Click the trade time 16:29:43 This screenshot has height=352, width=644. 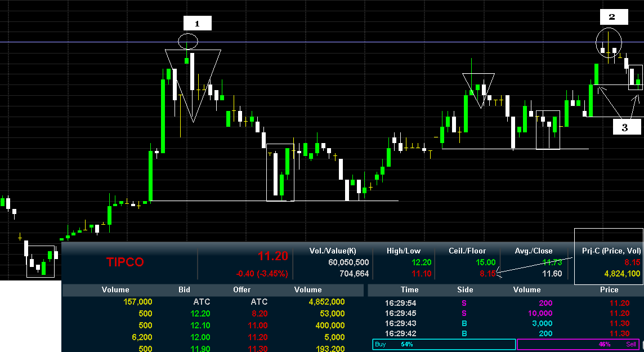400,323
